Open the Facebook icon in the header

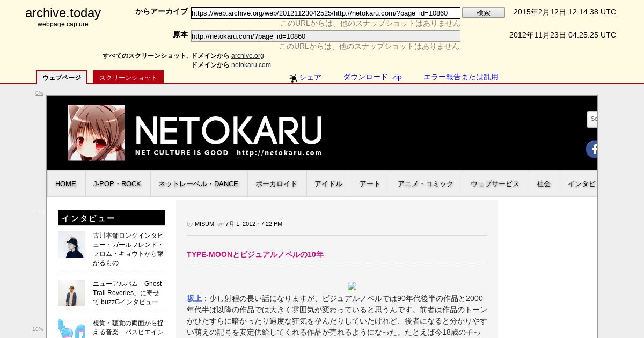[x=591, y=149]
